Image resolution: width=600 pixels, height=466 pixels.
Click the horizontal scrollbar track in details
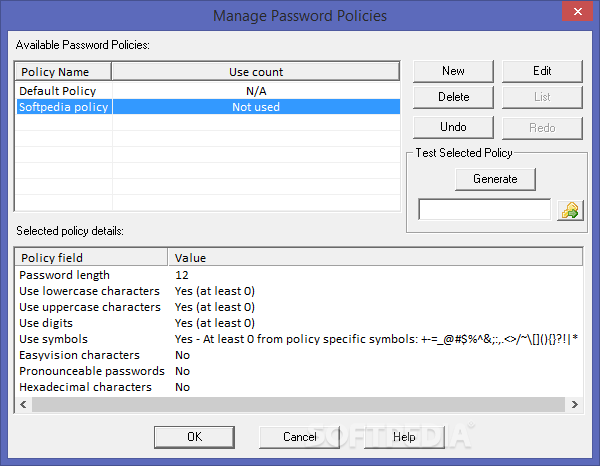pyautogui.click(x=298, y=404)
